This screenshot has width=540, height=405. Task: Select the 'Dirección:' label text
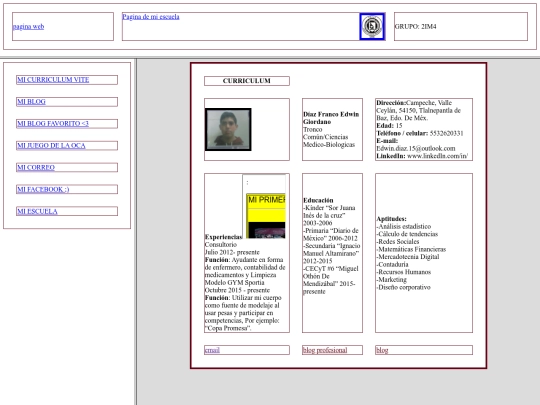pos(391,103)
